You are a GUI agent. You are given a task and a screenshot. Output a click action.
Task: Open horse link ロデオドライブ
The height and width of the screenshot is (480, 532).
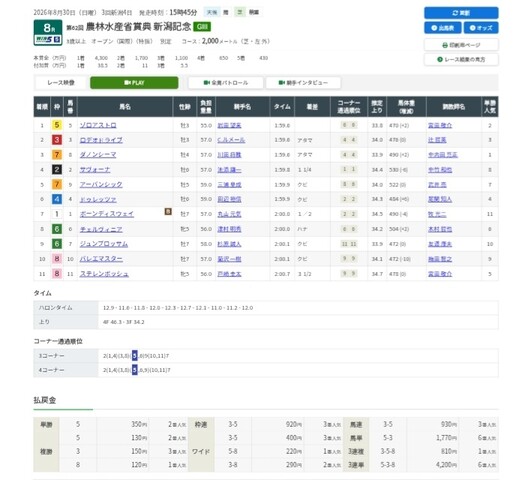[x=101, y=140]
